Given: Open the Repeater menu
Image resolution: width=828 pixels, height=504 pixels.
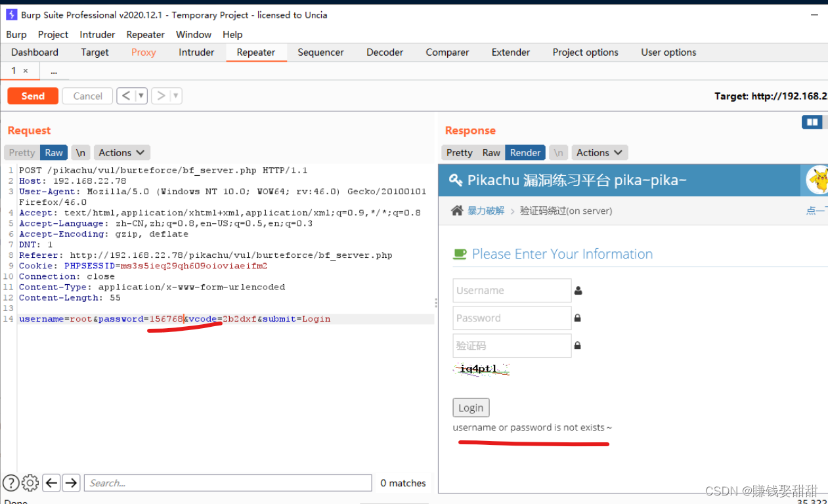Looking at the screenshot, I should [x=145, y=34].
